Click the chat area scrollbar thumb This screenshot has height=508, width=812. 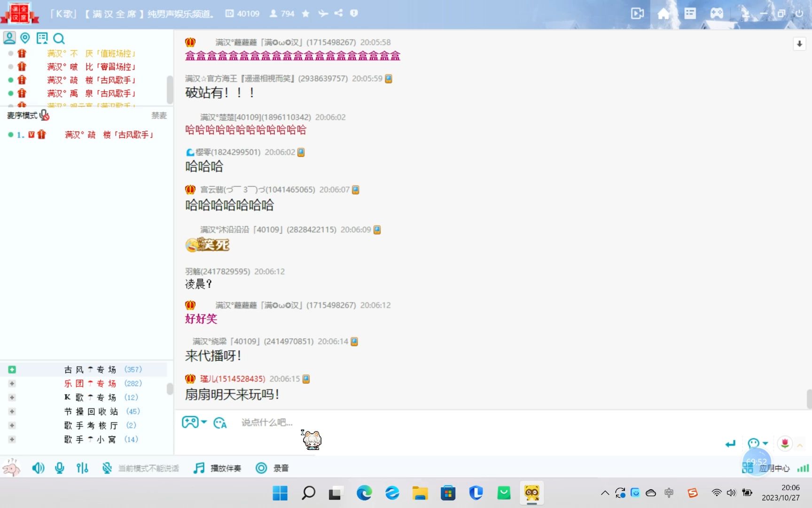(x=809, y=399)
